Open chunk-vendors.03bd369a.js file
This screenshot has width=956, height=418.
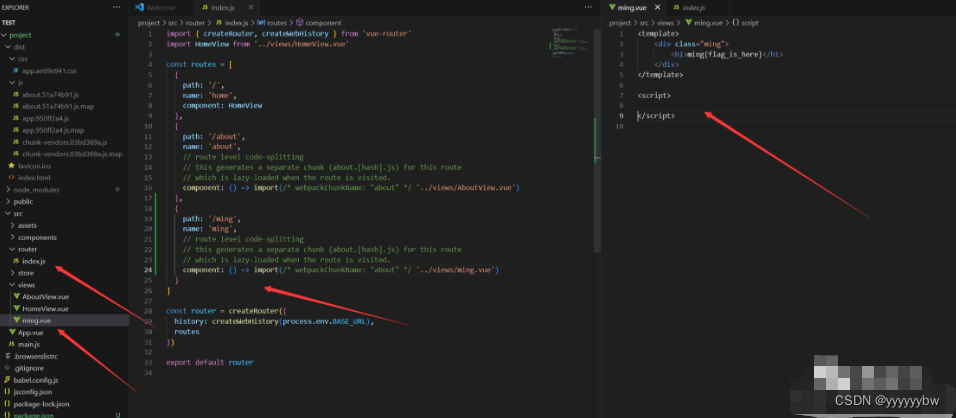(x=64, y=142)
